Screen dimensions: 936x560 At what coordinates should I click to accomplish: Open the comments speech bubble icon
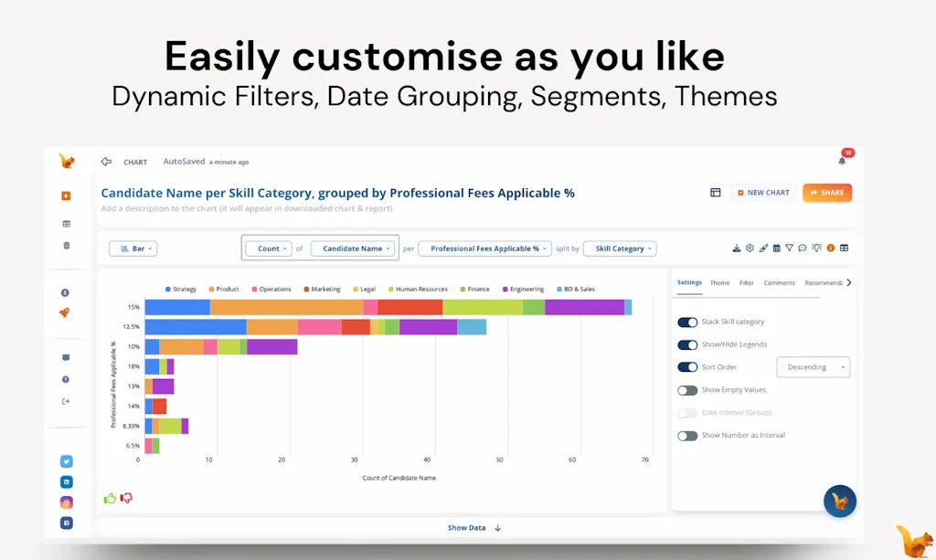pyautogui.click(x=803, y=248)
